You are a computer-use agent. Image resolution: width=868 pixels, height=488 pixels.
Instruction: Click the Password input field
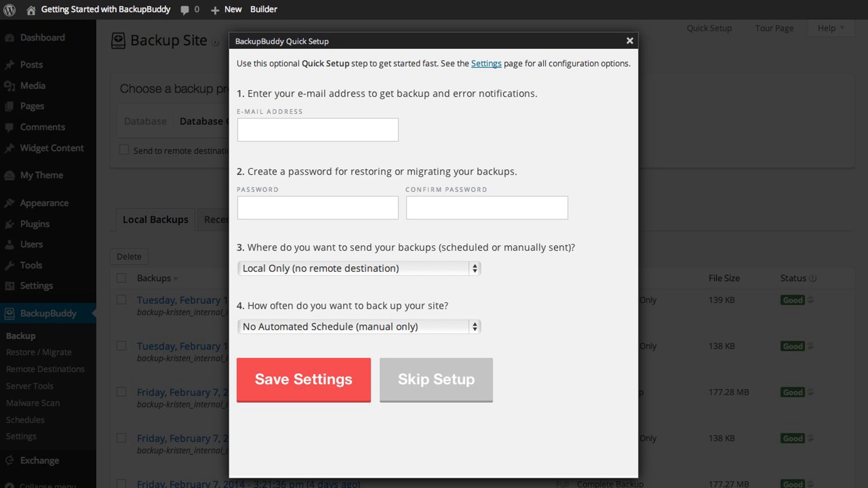pyautogui.click(x=318, y=208)
